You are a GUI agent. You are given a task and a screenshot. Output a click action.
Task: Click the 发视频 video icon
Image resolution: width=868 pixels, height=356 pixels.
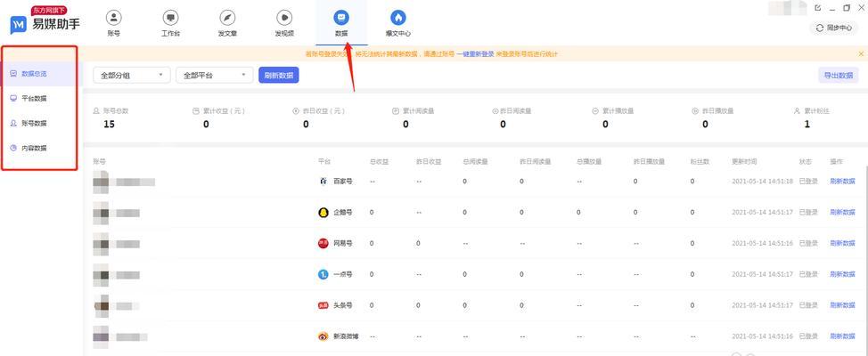point(284,18)
